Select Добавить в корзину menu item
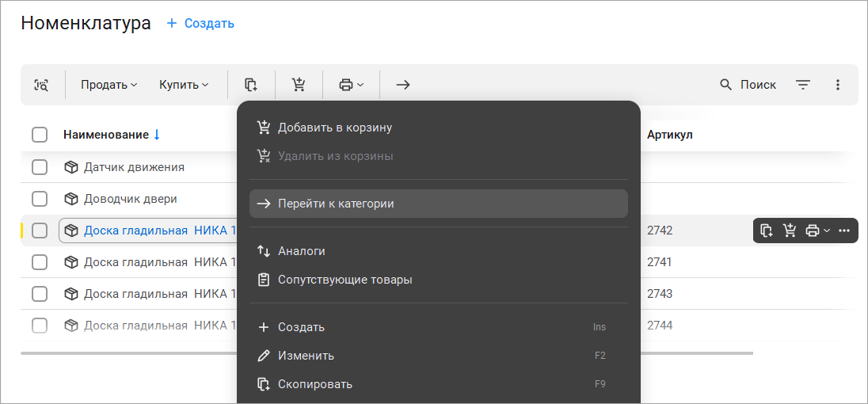 (x=334, y=128)
